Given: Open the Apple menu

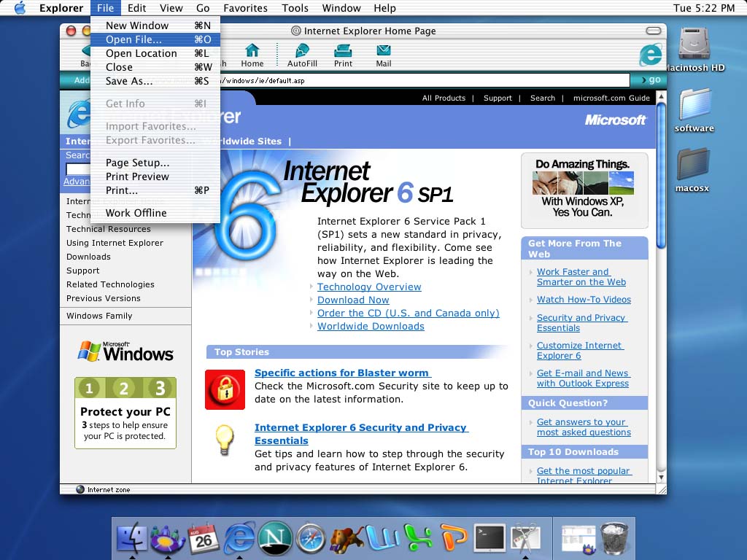Looking at the screenshot, I should coord(20,8).
